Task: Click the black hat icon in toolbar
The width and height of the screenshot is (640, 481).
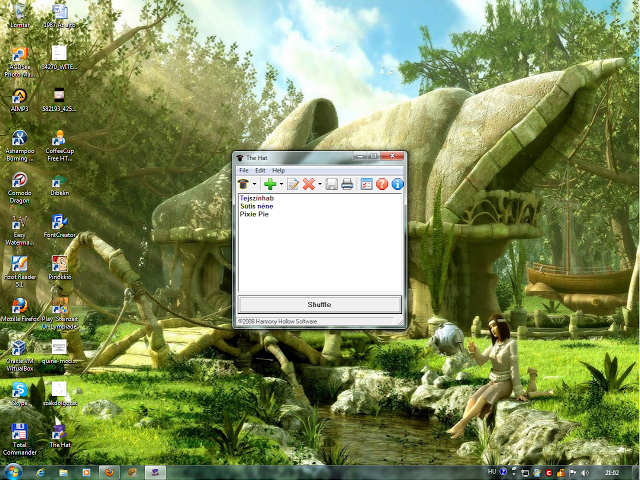Action: pos(244,184)
